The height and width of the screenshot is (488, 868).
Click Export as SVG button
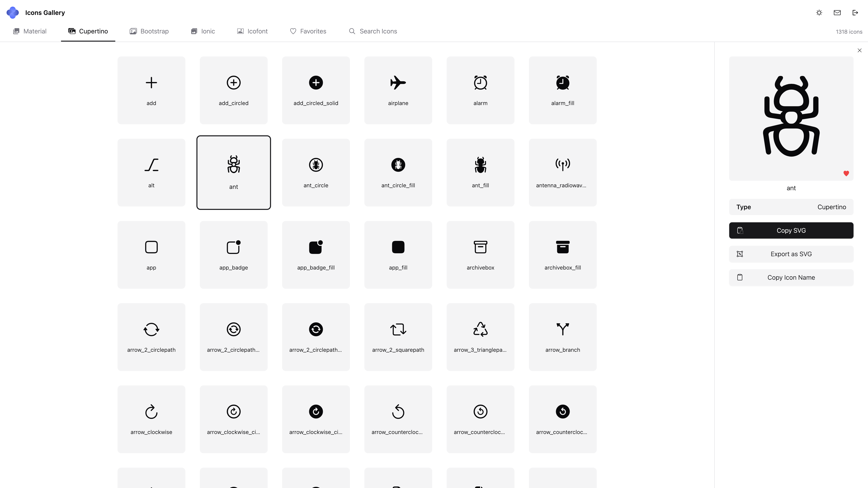click(x=791, y=254)
